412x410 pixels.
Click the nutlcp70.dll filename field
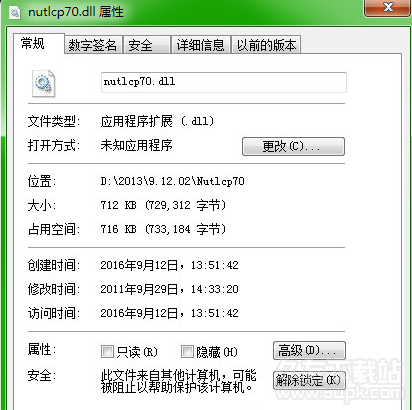(x=224, y=82)
